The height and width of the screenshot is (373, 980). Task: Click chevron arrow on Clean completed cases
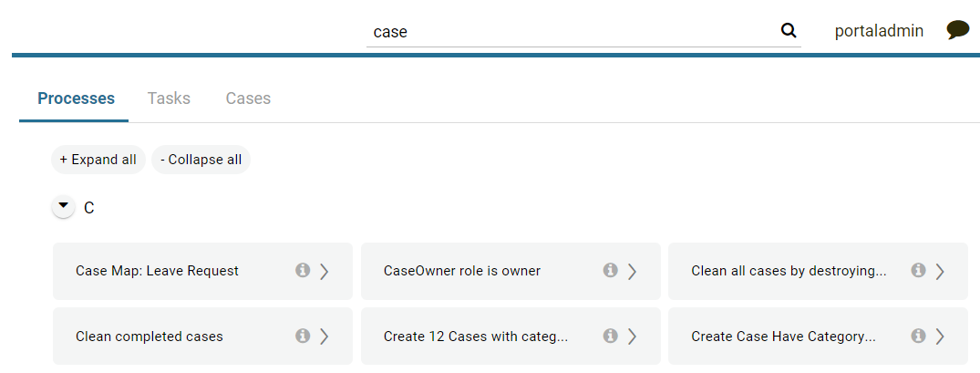(x=324, y=337)
